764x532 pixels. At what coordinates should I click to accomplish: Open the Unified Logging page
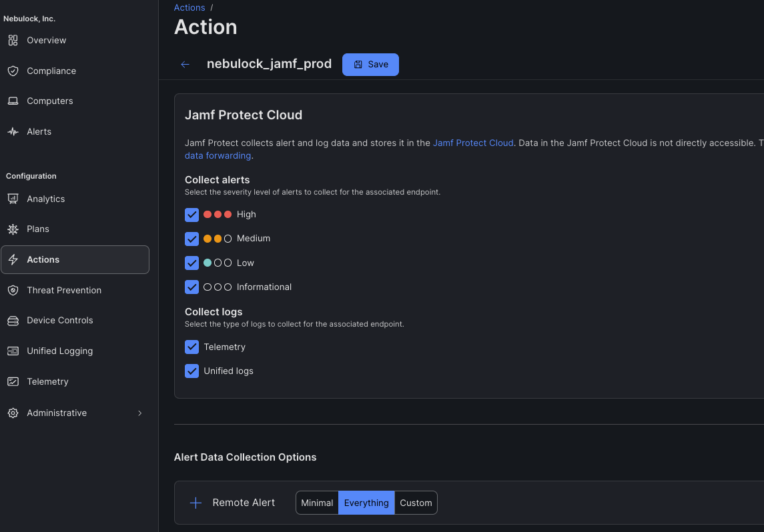(x=59, y=351)
